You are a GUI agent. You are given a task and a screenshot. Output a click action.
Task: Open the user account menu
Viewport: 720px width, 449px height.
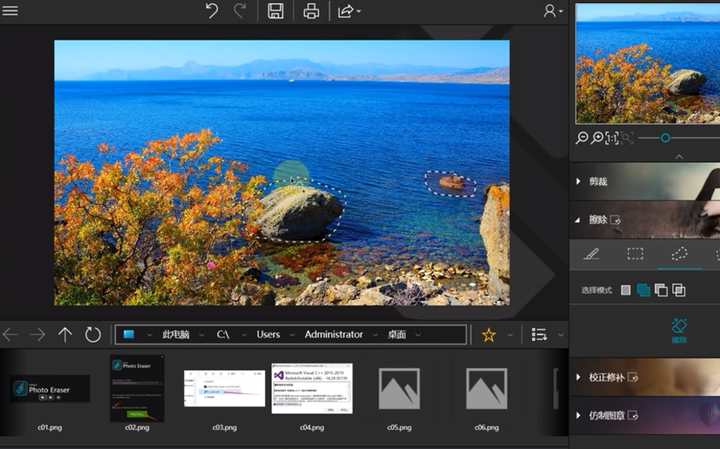click(551, 11)
